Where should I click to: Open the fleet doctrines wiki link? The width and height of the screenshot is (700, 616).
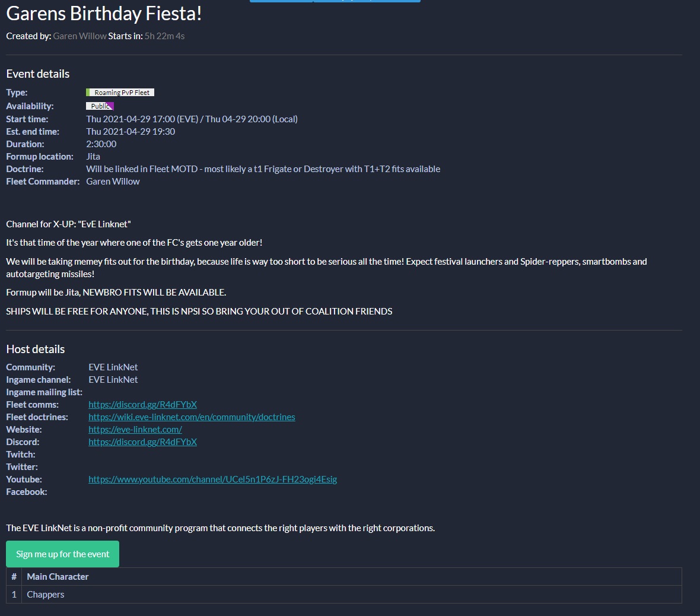(192, 417)
